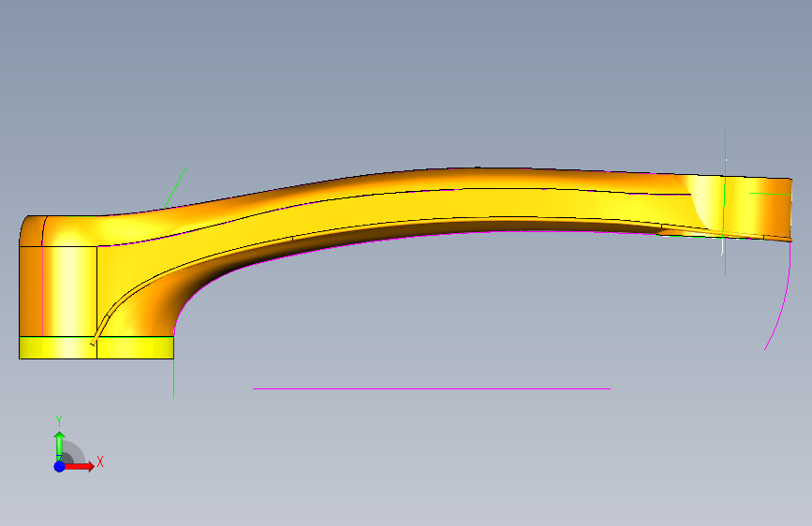The image size is (812, 526).
Task: Select the cylindrical boss face above the flange
Action: click(69, 291)
